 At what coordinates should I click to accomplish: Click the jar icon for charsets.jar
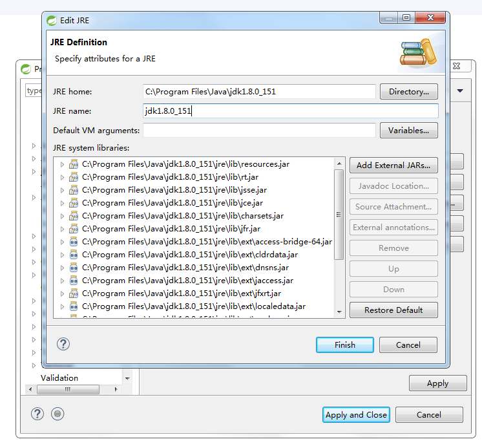[x=74, y=216]
